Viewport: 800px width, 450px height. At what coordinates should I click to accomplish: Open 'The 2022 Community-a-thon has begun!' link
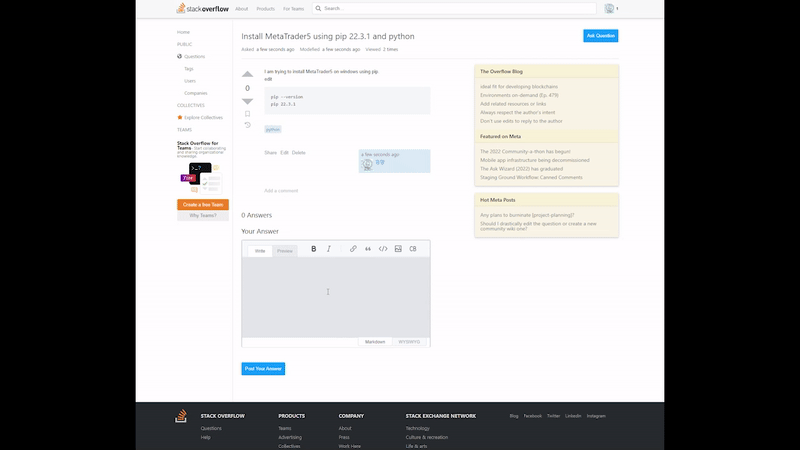[525, 152]
